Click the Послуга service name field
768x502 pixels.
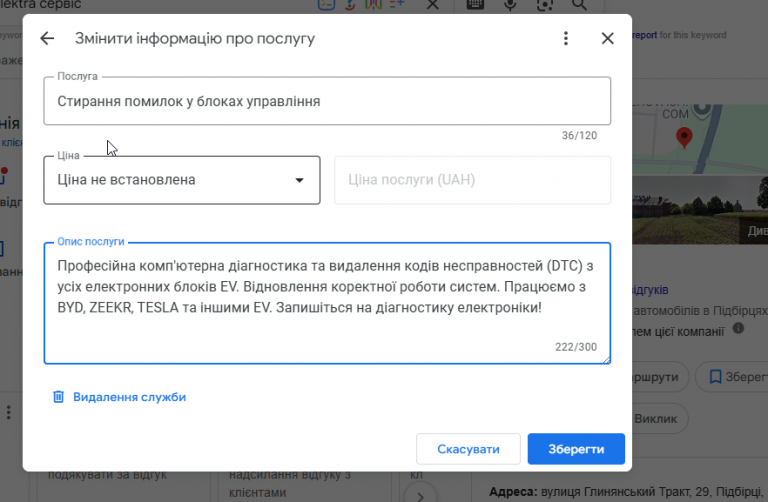327,101
